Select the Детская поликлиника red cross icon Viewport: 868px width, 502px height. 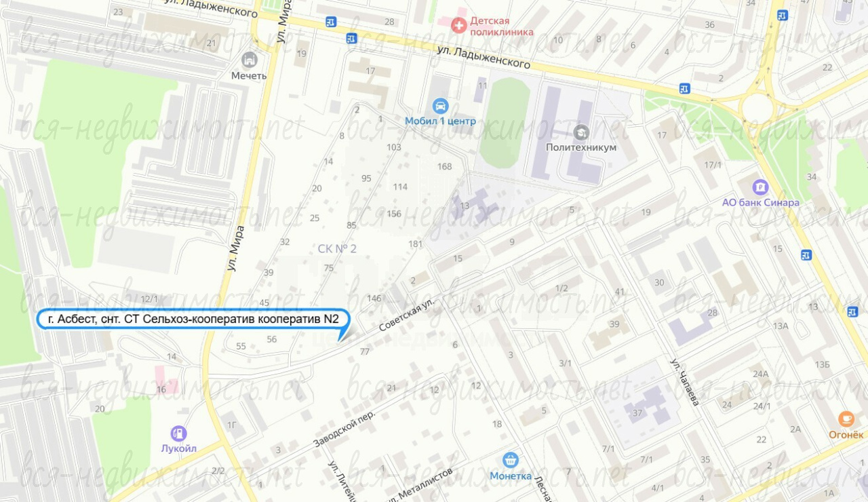pos(460,25)
